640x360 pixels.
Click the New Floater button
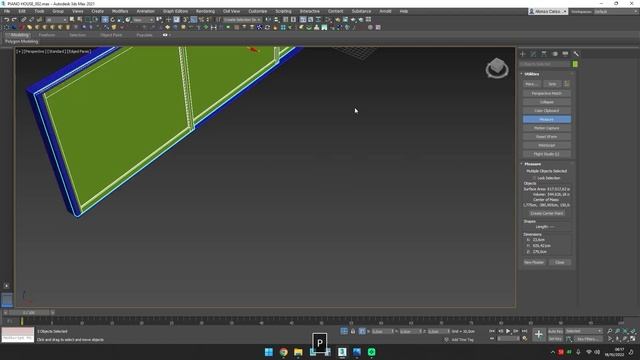click(x=534, y=262)
